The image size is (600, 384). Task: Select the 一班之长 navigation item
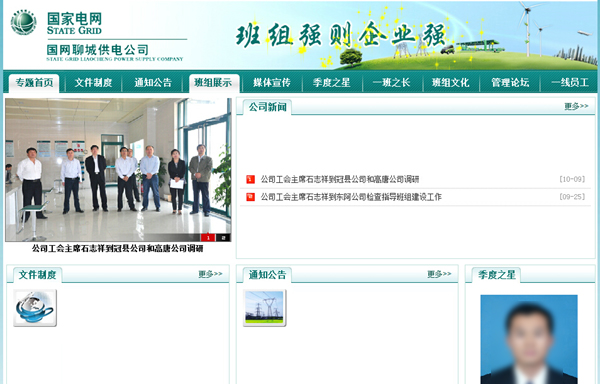(x=391, y=83)
